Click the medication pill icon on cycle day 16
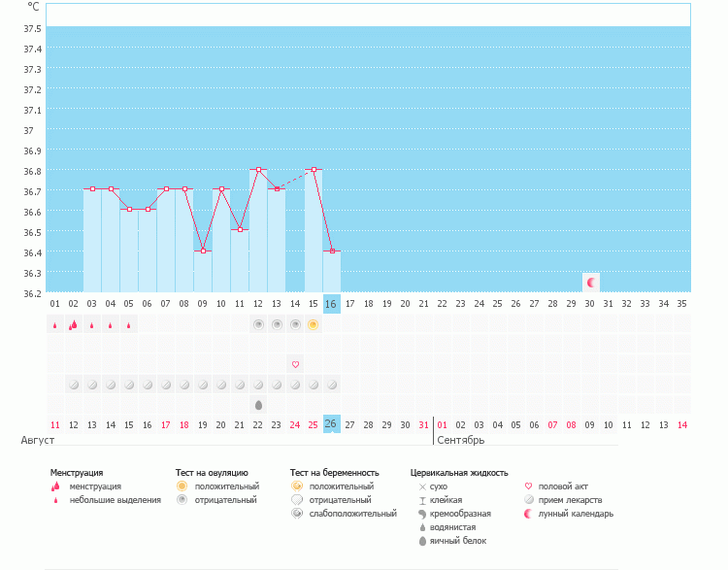The height and width of the screenshot is (570, 728). [332, 385]
